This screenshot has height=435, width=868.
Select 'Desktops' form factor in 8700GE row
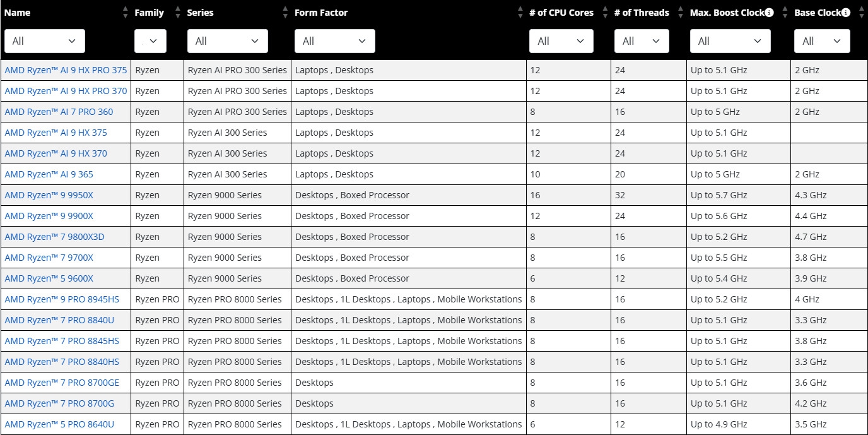pos(314,383)
